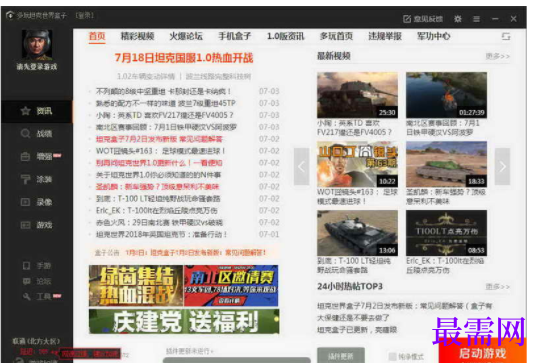Open news item about FV217 and FV4005
The height and width of the screenshot is (363, 544).
tap(164, 115)
